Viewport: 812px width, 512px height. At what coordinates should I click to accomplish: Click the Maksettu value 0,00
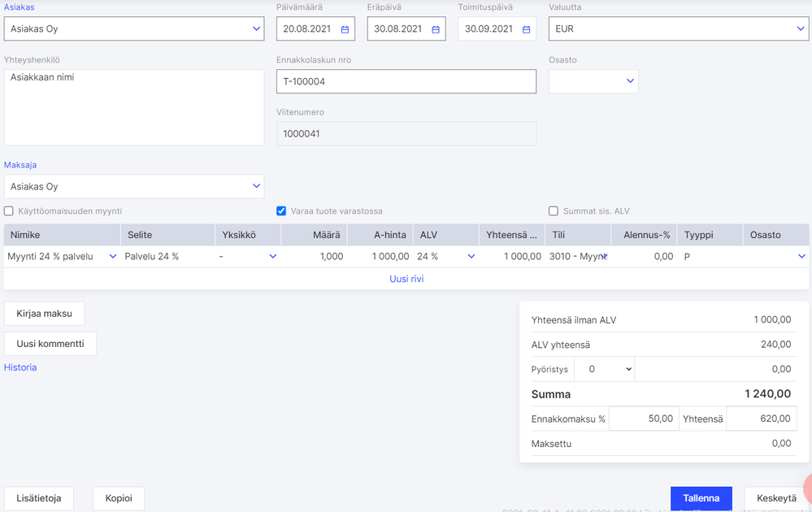(781, 443)
